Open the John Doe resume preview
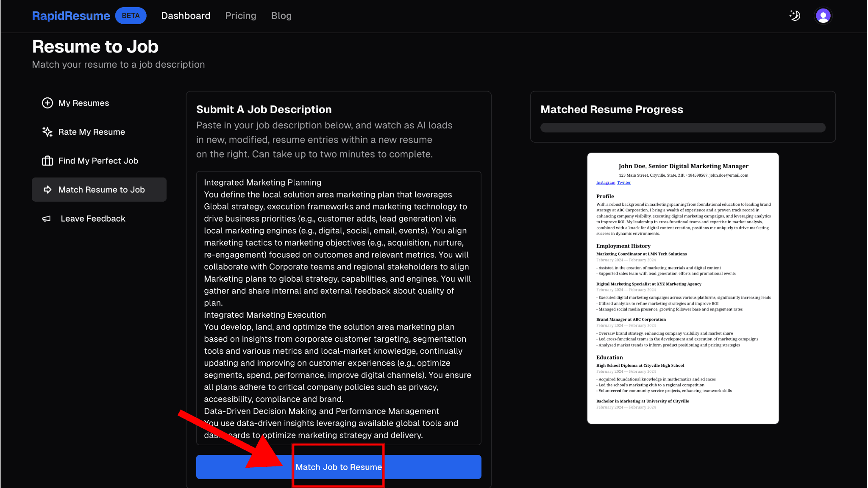The width and height of the screenshot is (868, 488). 683,288
